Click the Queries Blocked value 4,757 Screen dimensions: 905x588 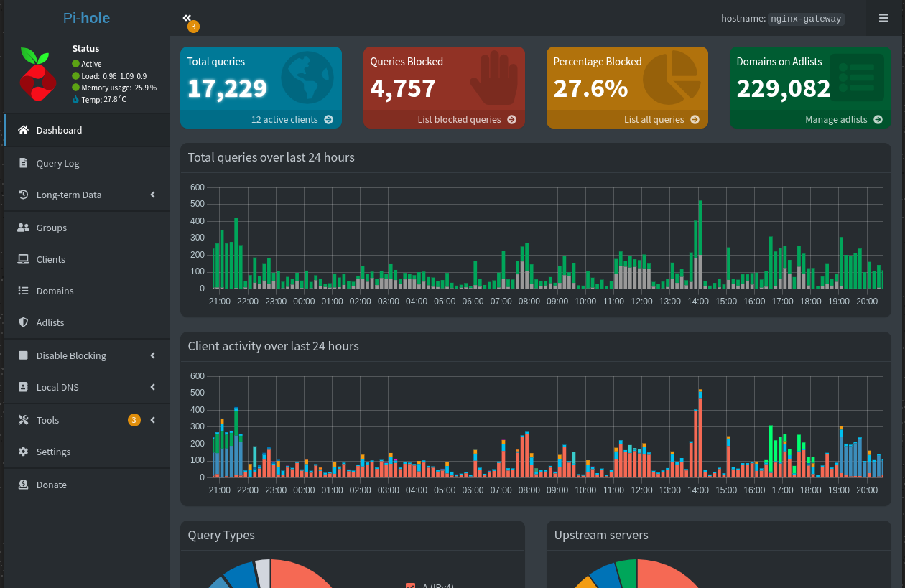(403, 88)
